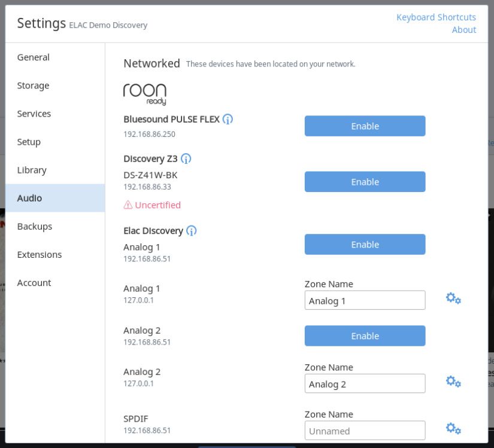The width and height of the screenshot is (494, 448).
Task: Enable the Bluesound PULSE FLEX device
Action: [365, 126]
